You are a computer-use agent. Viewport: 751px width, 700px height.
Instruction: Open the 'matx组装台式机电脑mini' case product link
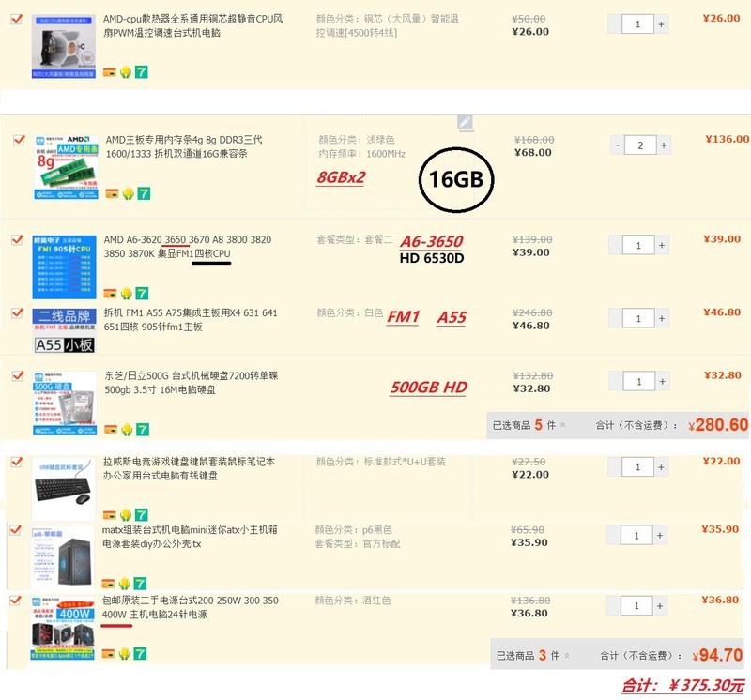click(x=190, y=537)
